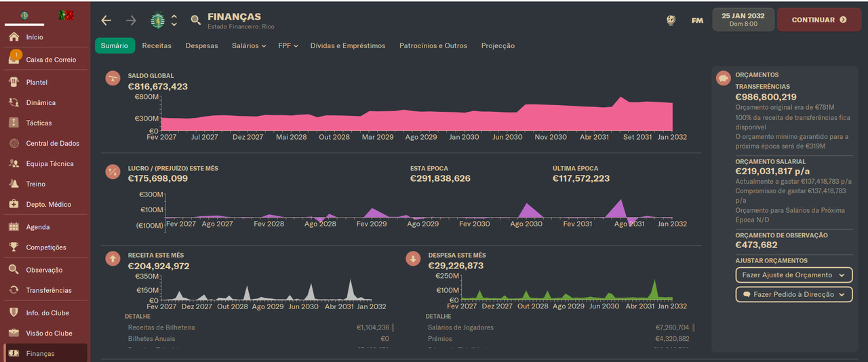Click the €986,800,219 transfer budget value
This screenshot has height=362, width=868.
[x=766, y=97]
